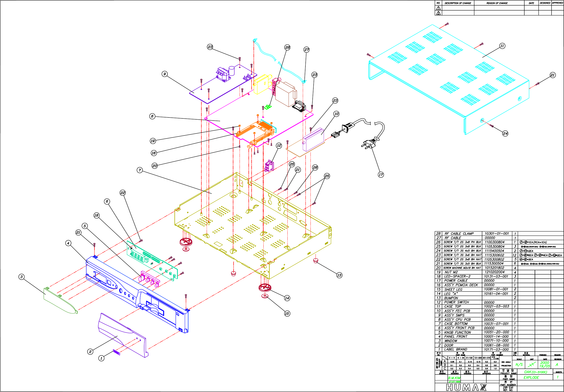The width and height of the screenshot is (564, 392).
Task: Click the DESCRIPTION OF CHANGE header cell
Action: (x=458, y=3)
